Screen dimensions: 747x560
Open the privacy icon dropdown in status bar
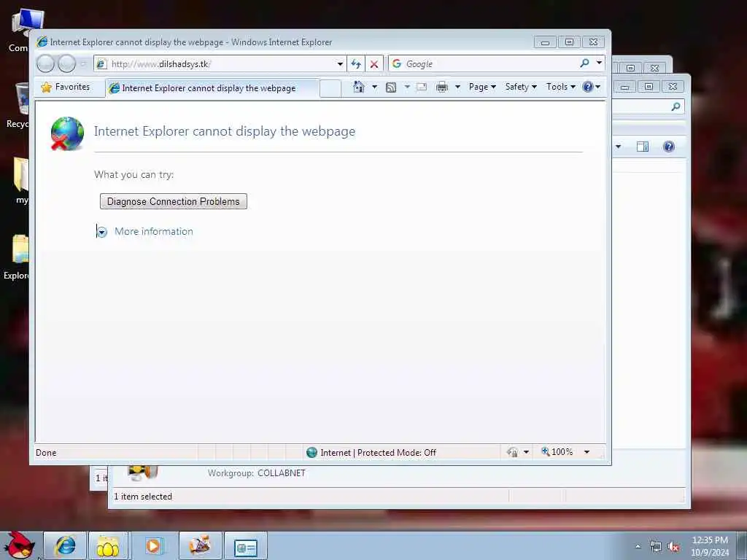526,452
